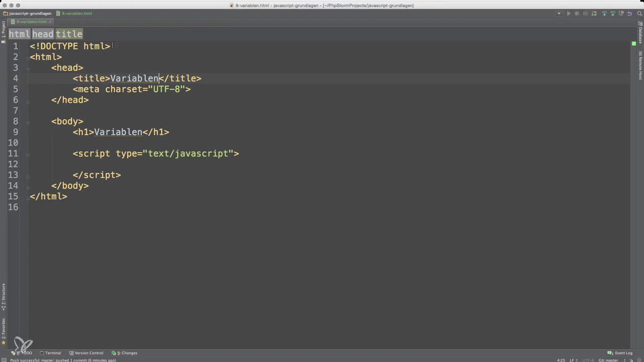Click line number 16 in gutter
644x362 pixels.
coord(13,207)
